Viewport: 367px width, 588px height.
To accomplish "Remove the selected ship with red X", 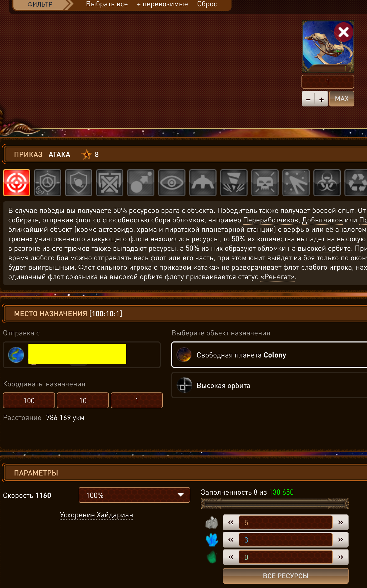I will tap(344, 32).
